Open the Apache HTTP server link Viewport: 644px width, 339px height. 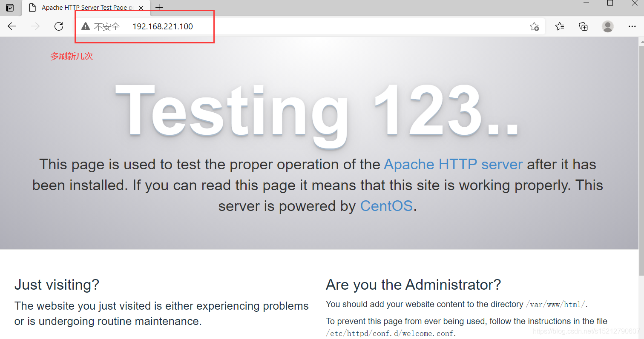tap(453, 164)
